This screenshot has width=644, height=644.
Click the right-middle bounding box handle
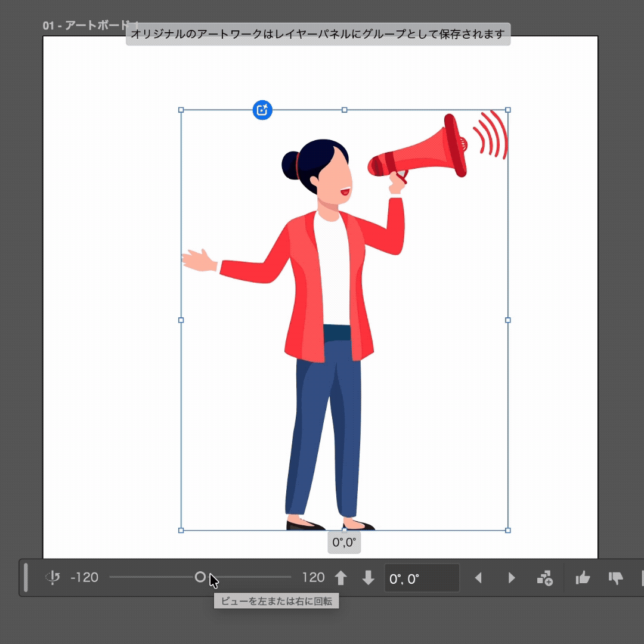pyautogui.click(x=508, y=320)
